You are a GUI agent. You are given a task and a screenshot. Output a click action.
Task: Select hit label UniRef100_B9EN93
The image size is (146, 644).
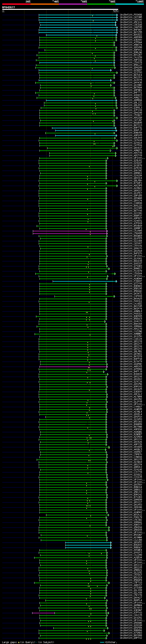(131, 286)
